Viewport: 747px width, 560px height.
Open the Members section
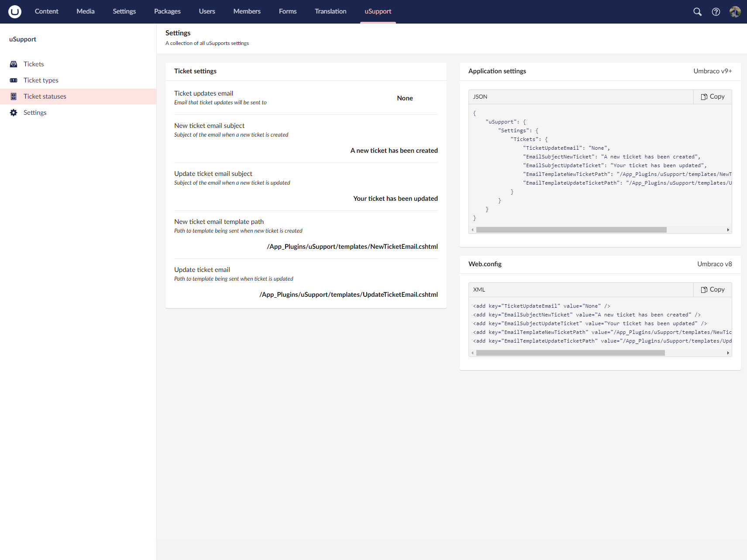[247, 11]
